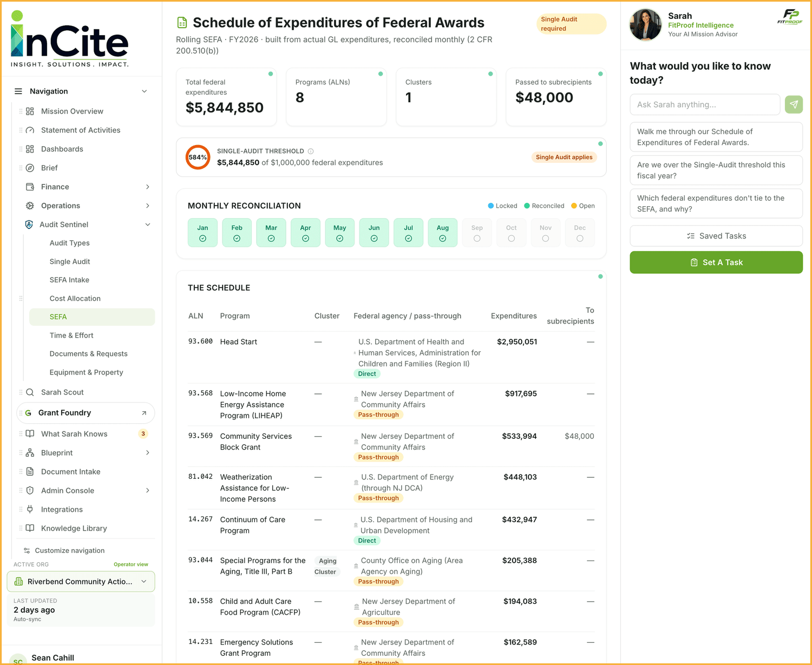Viewport: 812px width, 665px height.
Task: Click the Blueprint hierarchy icon
Action: 30,453
